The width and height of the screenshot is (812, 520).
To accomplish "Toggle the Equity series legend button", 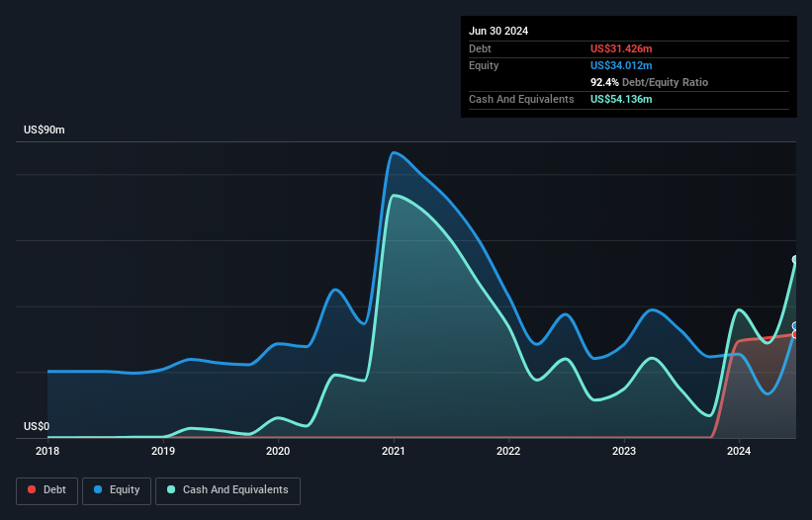I will (x=117, y=490).
